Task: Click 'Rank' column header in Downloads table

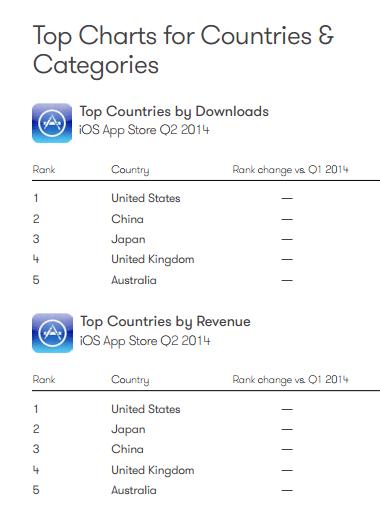Action: click(44, 169)
